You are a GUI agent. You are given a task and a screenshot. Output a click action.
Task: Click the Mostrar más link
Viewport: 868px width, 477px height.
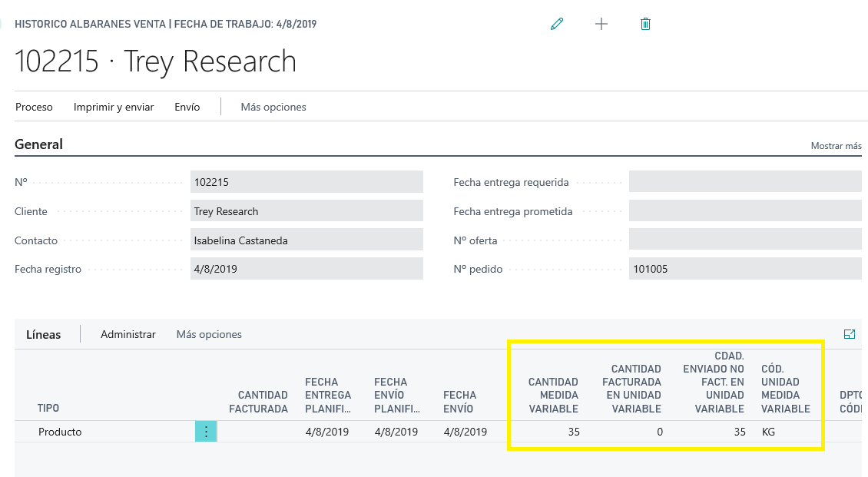pos(836,146)
